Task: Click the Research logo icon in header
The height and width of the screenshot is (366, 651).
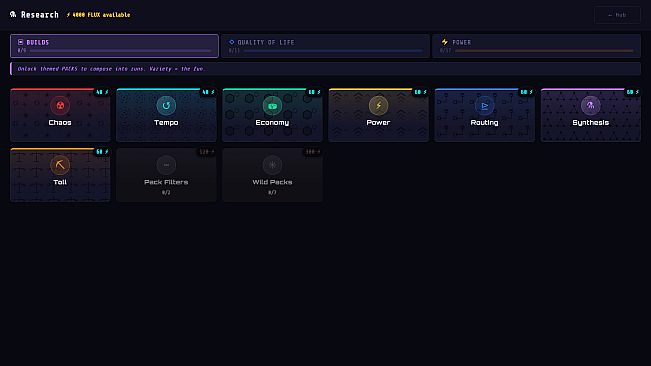Action: (x=13, y=15)
